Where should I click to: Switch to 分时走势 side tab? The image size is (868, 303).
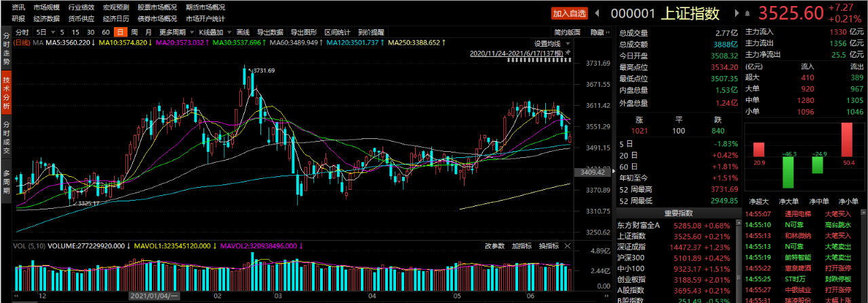pyautogui.click(x=5, y=48)
